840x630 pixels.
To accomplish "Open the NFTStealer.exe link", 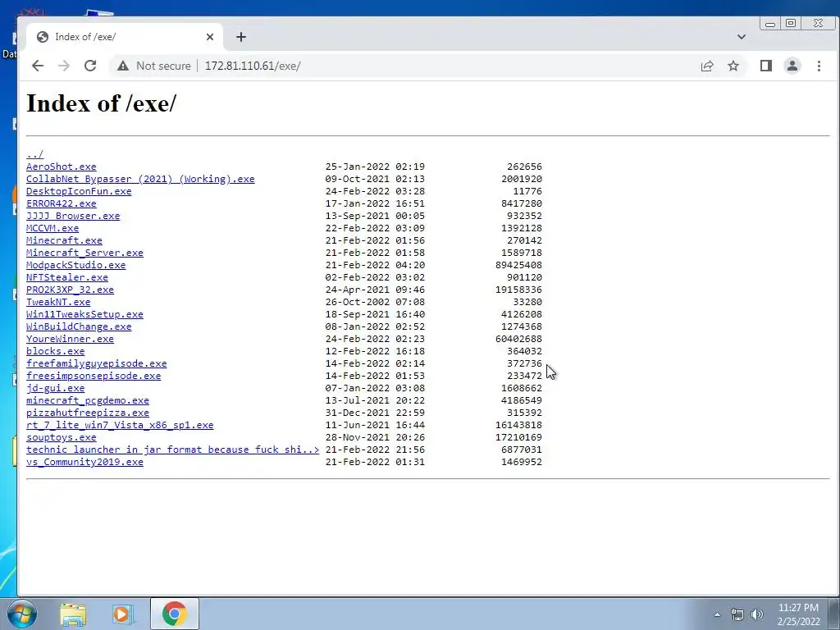I will pos(67,277).
